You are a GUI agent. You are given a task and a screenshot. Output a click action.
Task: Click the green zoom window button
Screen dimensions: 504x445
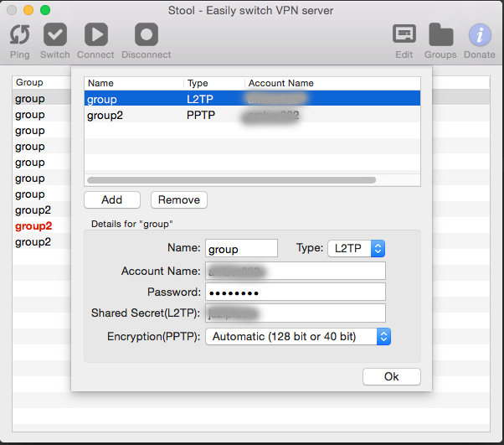[x=45, y=10]
